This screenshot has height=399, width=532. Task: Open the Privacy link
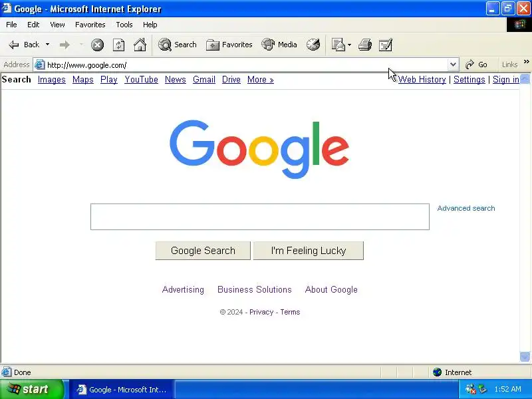coord(261,312)
